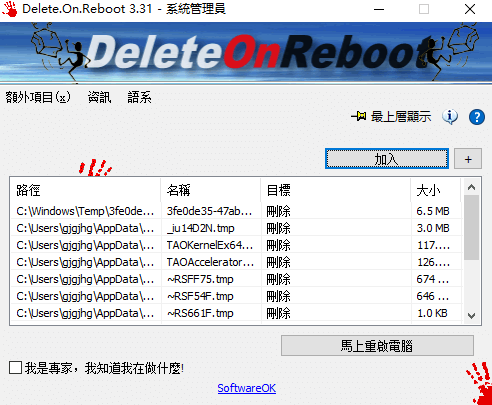Sort by the 大小 column header
492x405 pixels.
tap(436, 190)
